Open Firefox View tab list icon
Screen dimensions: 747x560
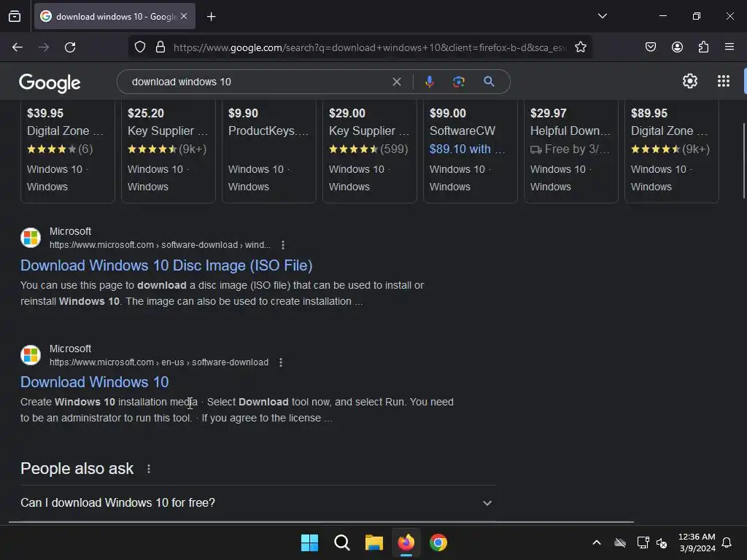[x=15, y=16]
